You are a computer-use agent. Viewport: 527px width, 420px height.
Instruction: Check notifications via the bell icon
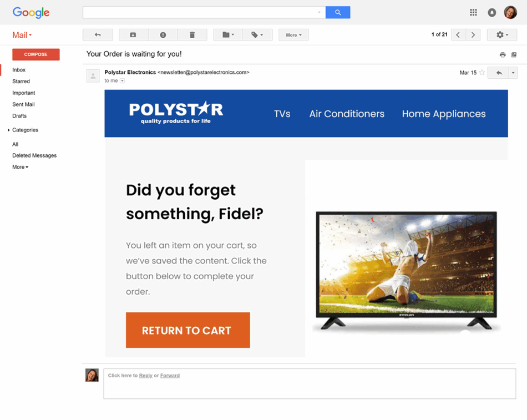pyautogui.click(x=492, y=12)
